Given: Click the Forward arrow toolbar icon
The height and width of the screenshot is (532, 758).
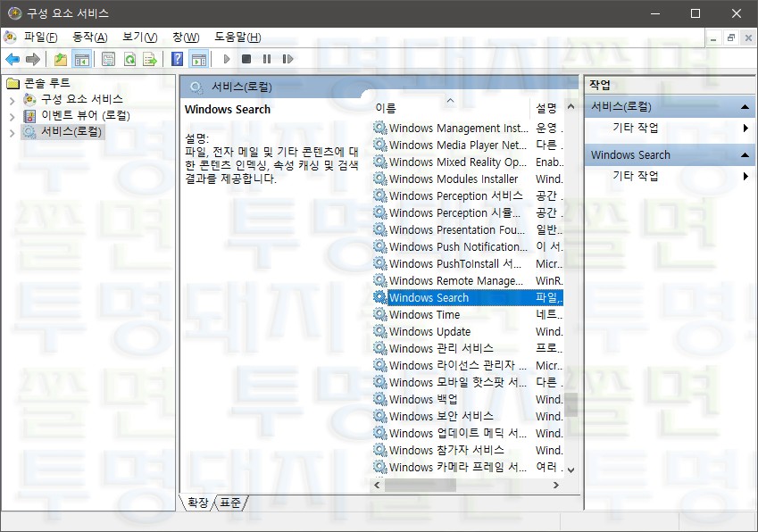Looking at the screenshot, I should pos(32,59).
